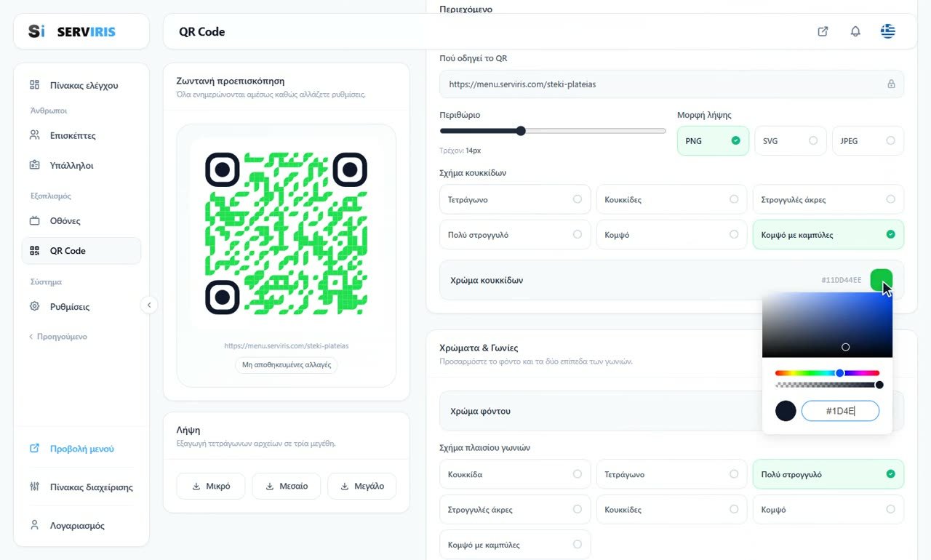
Task: Click Οθόνες TV screen icon
Action: coord(34,220)
